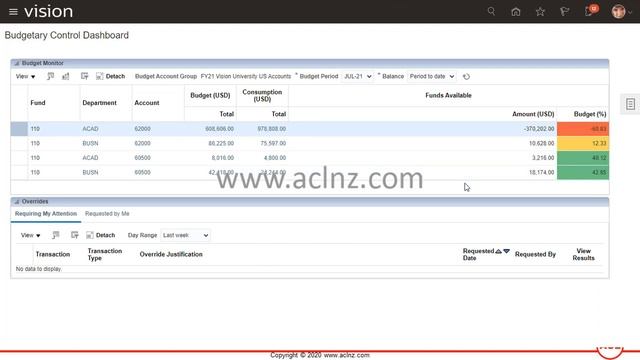The image size is (640, 360).
Task: Sort Requested Date descending
Action: (x=507, y=251)
